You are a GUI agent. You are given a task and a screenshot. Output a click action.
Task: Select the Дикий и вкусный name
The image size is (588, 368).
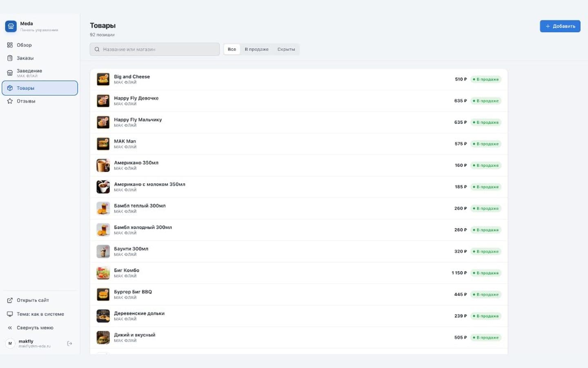click(134, 335)
